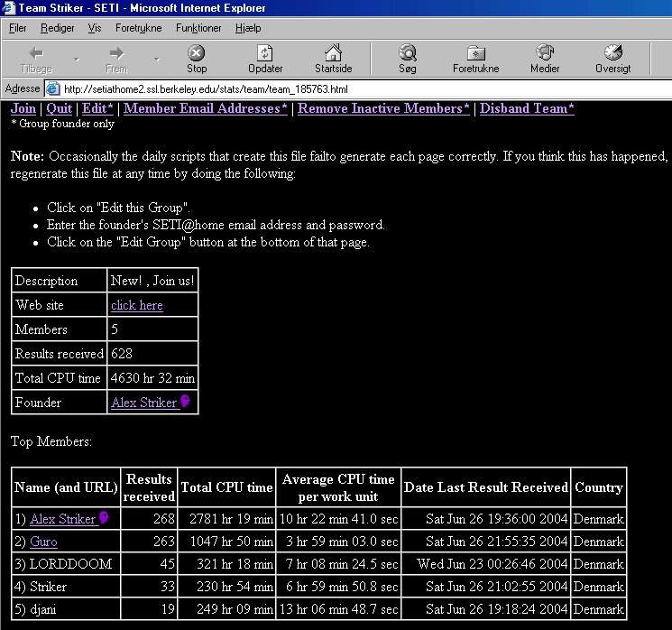This screenshot has width=672, height=630.
Task: Click the Stop loading icon
Action: pos(197,52)
